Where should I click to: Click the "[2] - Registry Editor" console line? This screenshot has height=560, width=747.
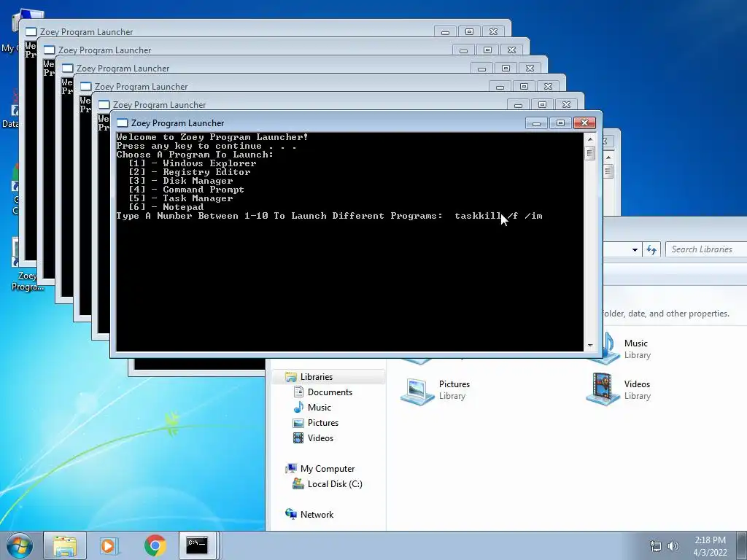pos(190,172)
